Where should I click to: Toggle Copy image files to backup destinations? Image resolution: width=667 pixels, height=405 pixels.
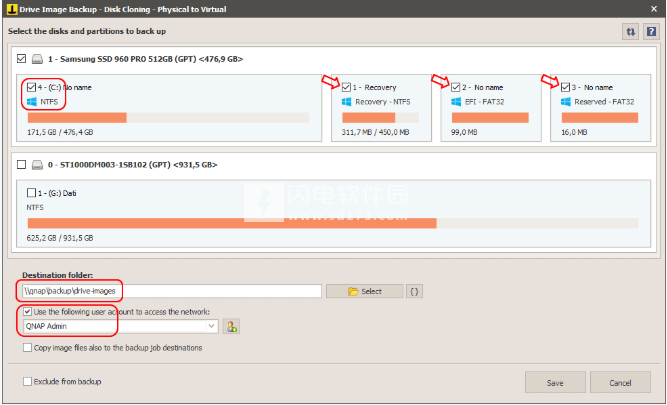[27, 348]
